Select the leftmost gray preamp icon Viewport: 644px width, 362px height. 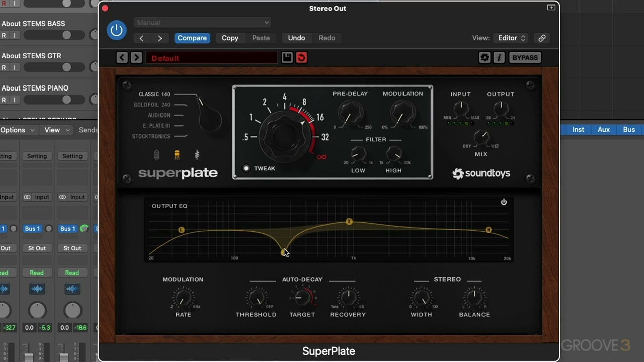157,155
